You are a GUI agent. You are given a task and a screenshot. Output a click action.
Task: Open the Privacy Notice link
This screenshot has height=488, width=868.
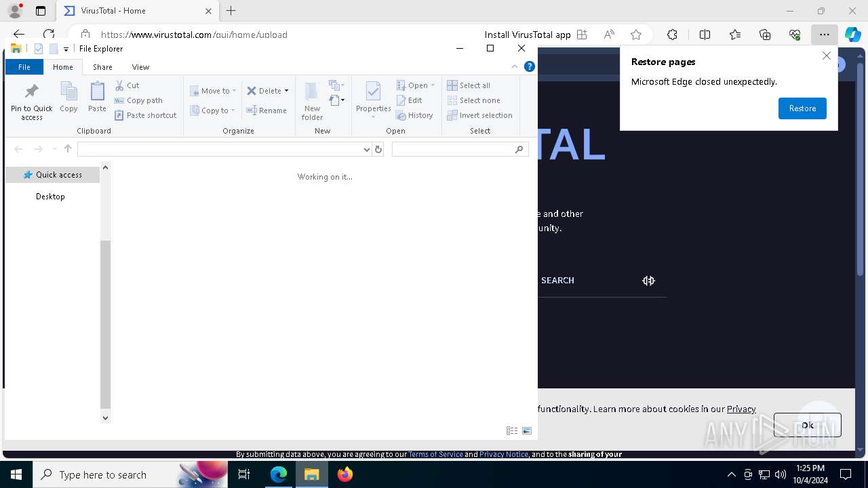pyautogui.click(x=504, y=454)
